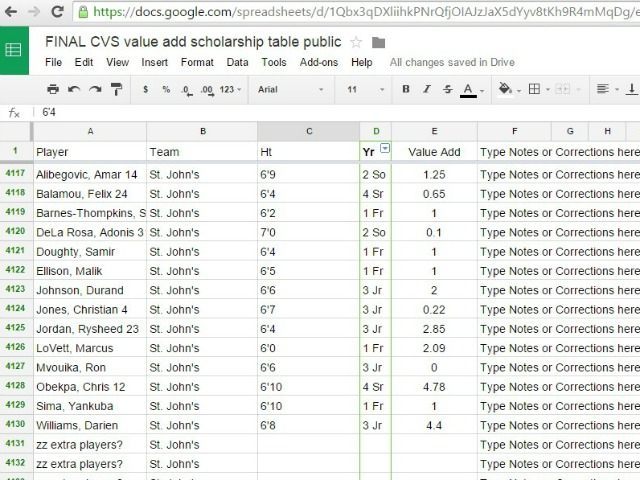The image size is (640, 480).
Task: Open the Tools menu
Action: tap(274, 62)
